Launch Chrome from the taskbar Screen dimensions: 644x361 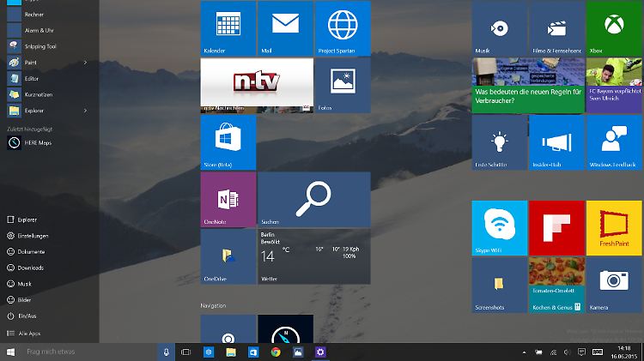point(276,352)
